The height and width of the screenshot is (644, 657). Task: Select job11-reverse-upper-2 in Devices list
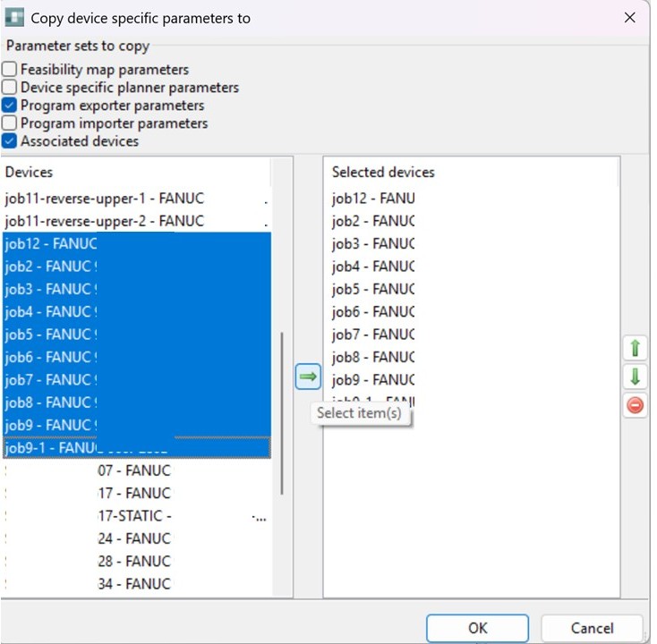click(x=104, y=221)
